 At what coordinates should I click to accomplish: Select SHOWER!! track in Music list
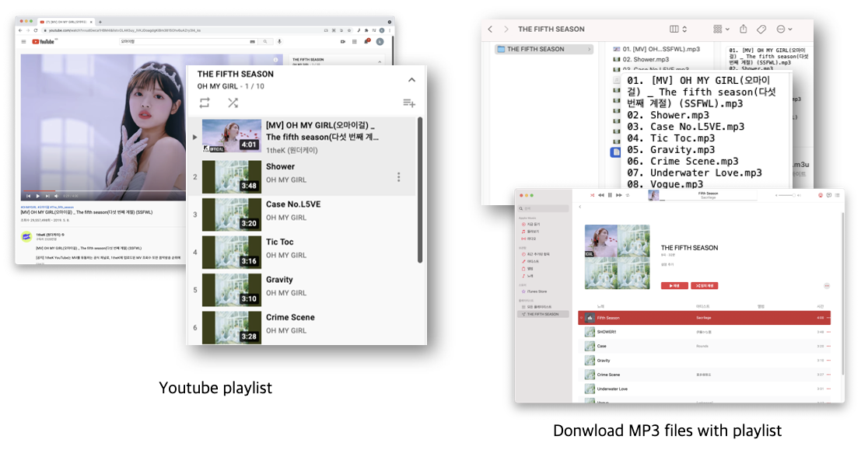(705, 332)
